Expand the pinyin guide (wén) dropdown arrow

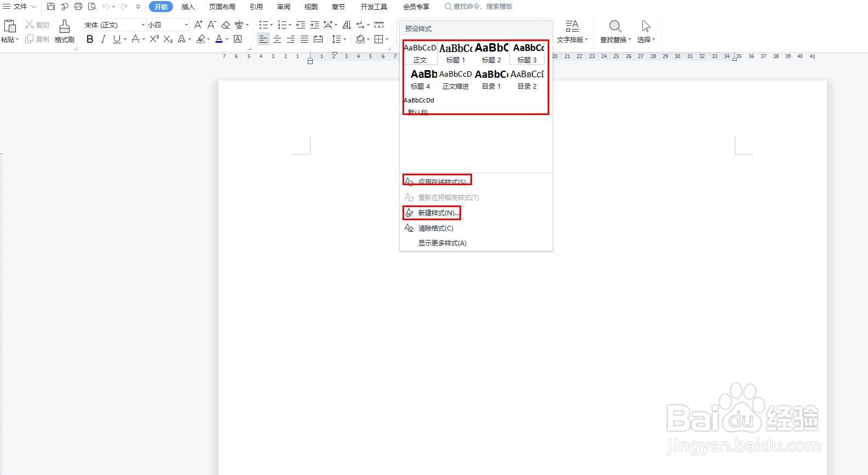(x=247, y=25)
